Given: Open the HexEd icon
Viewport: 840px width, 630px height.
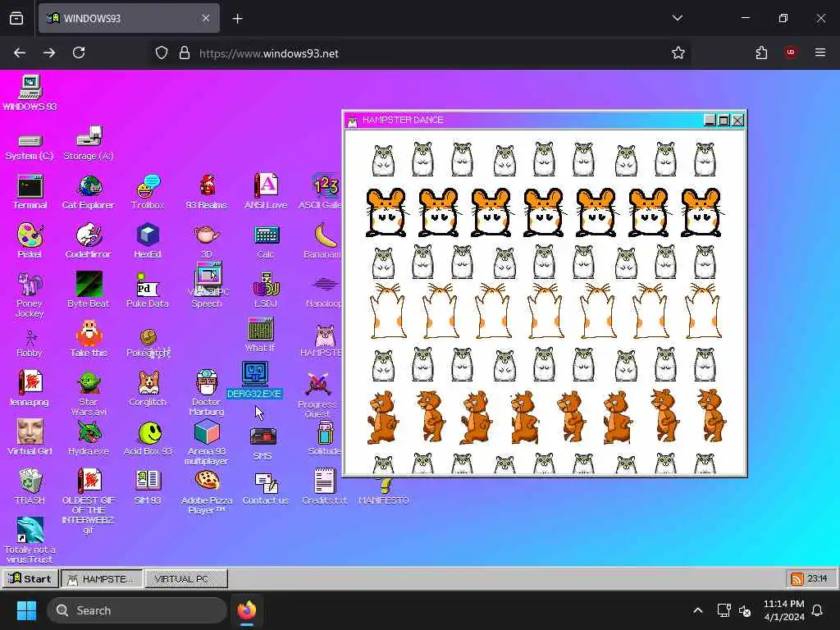Looking at the screenshot, I should pyautogui.click(x=148, y=241).
